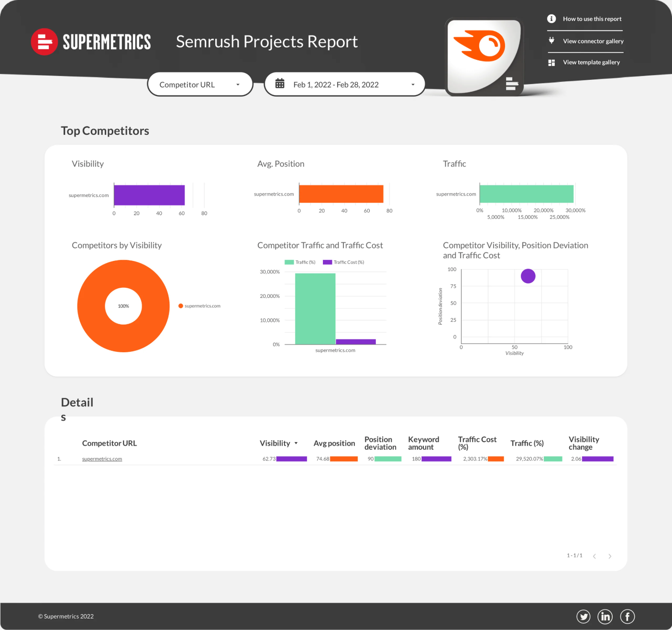The height and width of the screenshot is (630, 672).
Task: Open View template gallery link
Action: (x=591, y=63)
